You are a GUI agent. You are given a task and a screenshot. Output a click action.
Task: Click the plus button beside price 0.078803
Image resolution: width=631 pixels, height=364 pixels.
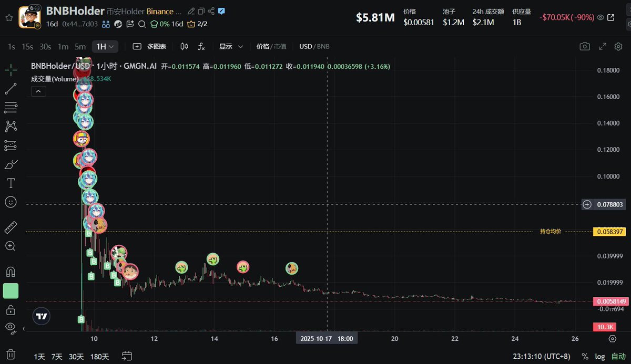click(587, 204)
